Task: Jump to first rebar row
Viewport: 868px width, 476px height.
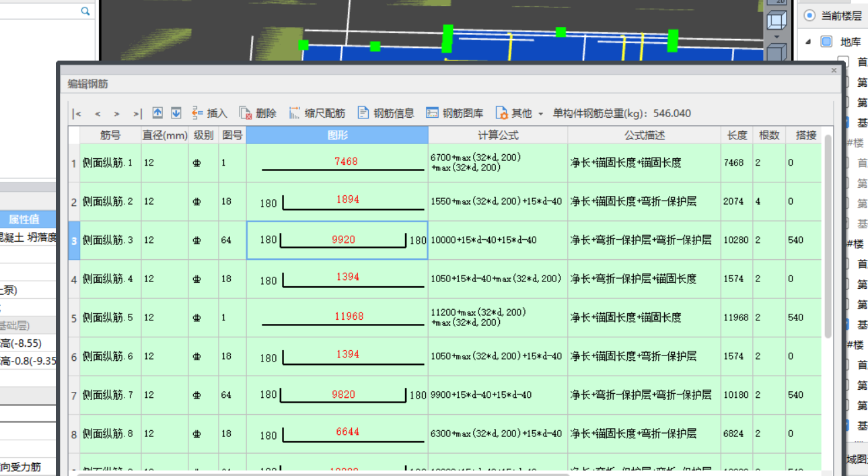Action: (x=77, y=114)
